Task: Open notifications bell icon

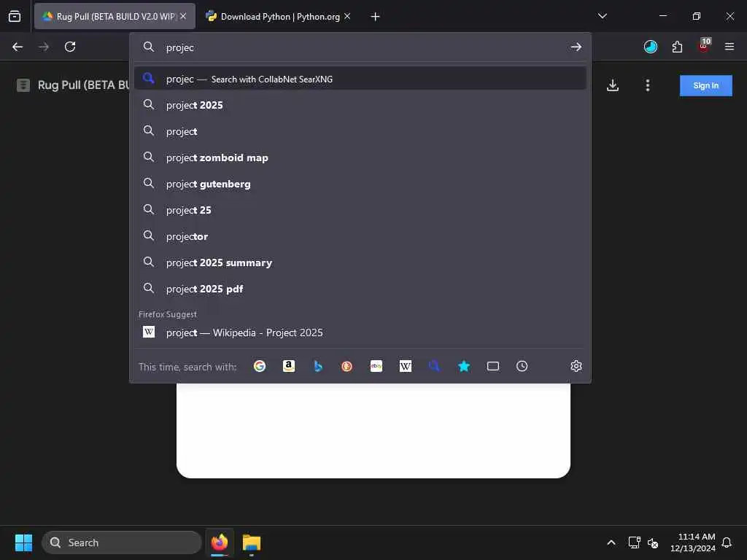Action: 727,542
